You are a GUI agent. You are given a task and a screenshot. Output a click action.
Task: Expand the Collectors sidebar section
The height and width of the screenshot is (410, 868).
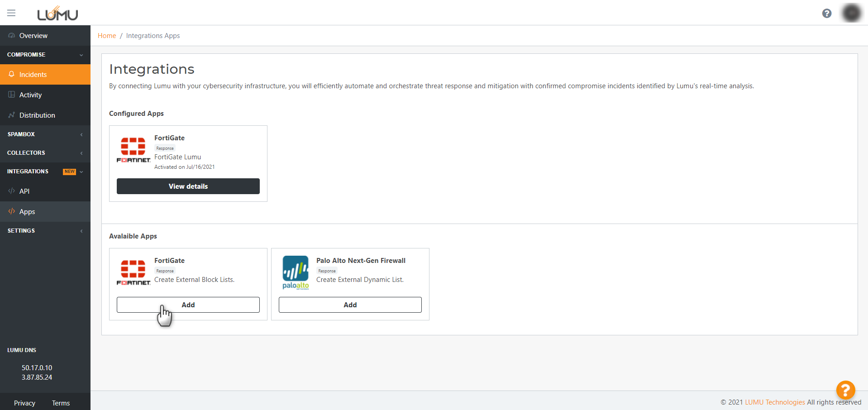[x=45, y=153]
